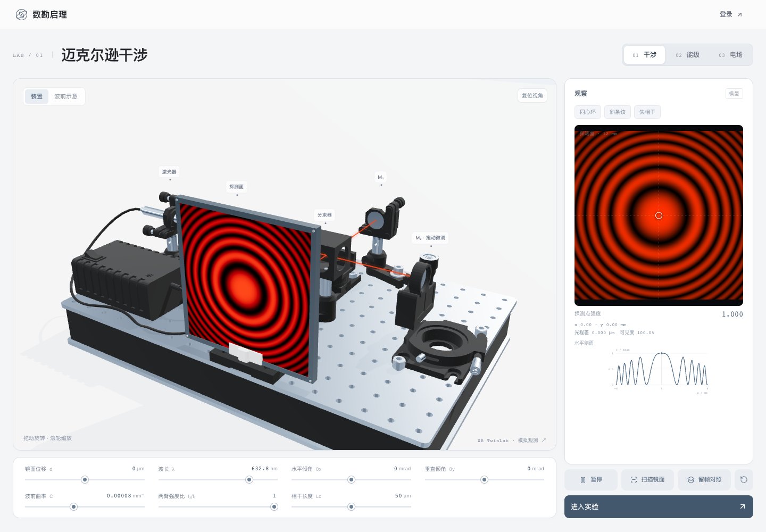Click the 波前曲率 C slider handle
The width and height of the screenshot is (766, 532).
tap(74, 506)
